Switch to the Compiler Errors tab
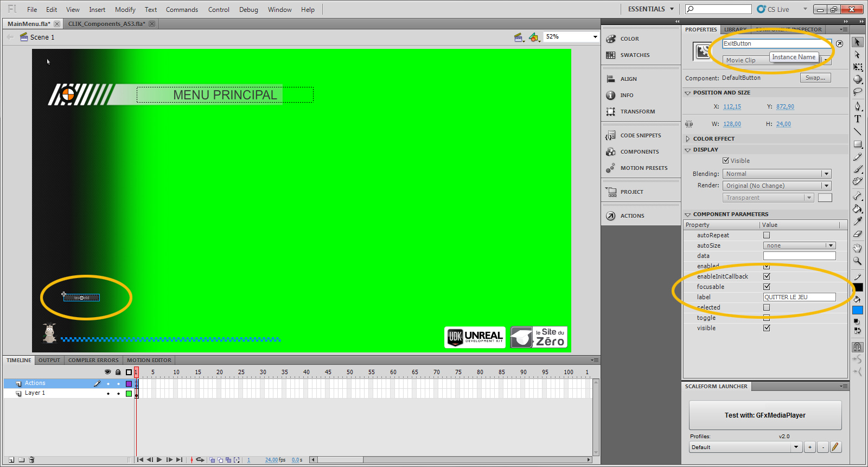This screenshot has height=467, width=868. [93, 361]
